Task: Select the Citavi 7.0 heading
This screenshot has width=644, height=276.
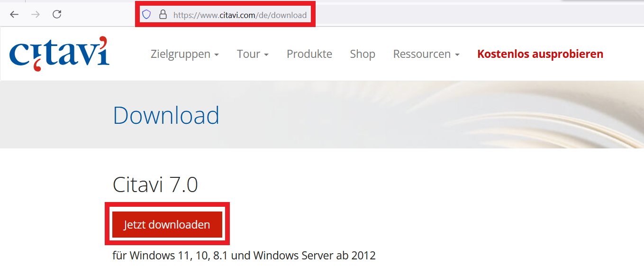Action: tap(155, 185)
